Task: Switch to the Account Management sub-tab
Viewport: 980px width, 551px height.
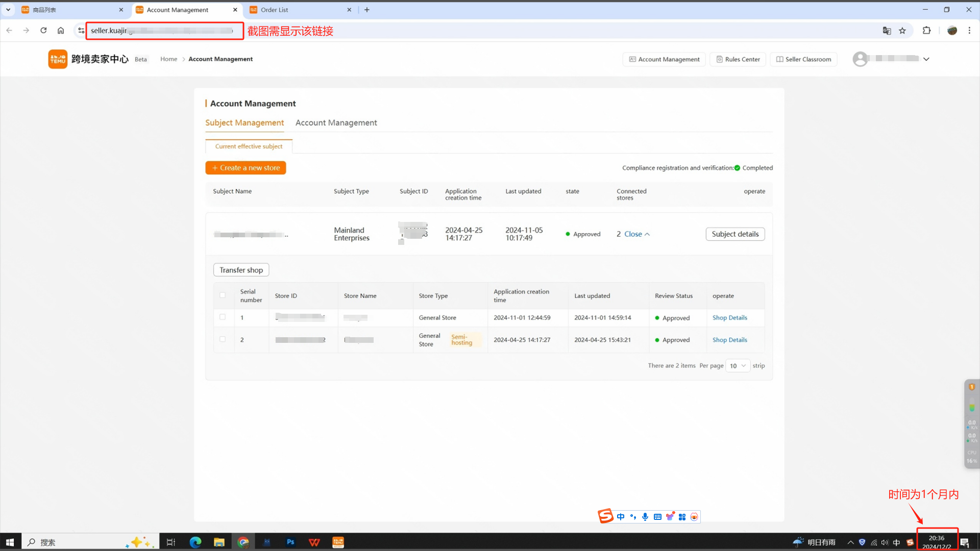Action: point(336,123)
